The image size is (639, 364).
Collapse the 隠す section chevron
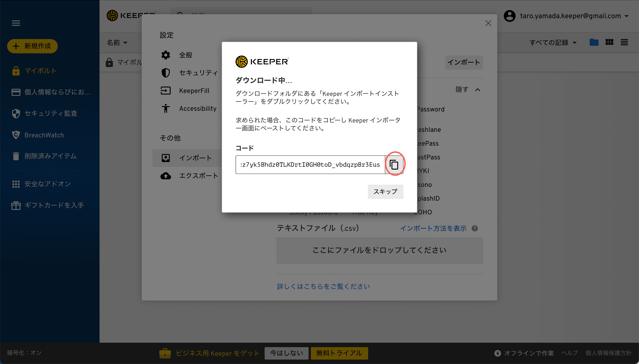pos(478,89)
